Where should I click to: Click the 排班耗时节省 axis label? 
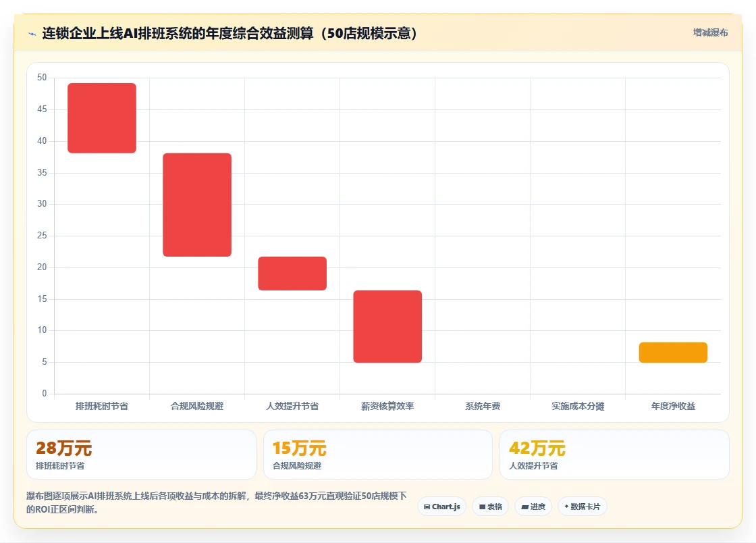point(102,406)
